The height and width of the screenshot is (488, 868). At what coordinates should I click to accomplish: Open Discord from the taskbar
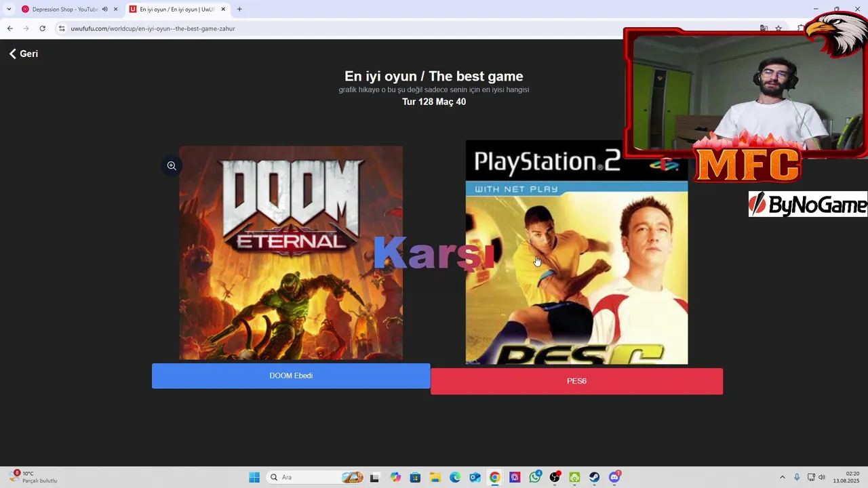[x=614, y=477]
